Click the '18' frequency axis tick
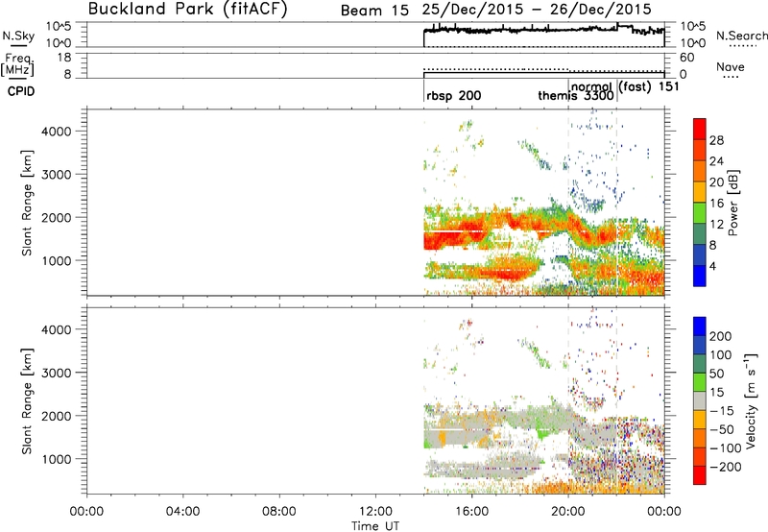The width and height of the screenshot is (768, 532). pyautogui.click(x=64, y=58)
